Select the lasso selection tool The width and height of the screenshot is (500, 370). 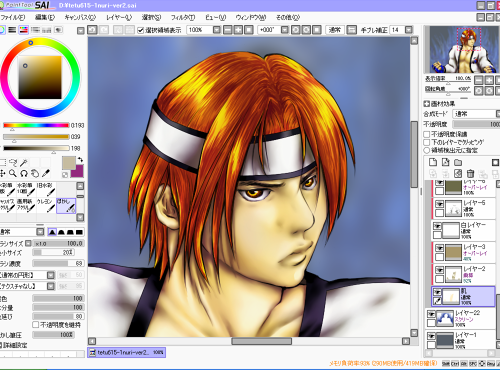pyautogui.click(x=13, y=162)
